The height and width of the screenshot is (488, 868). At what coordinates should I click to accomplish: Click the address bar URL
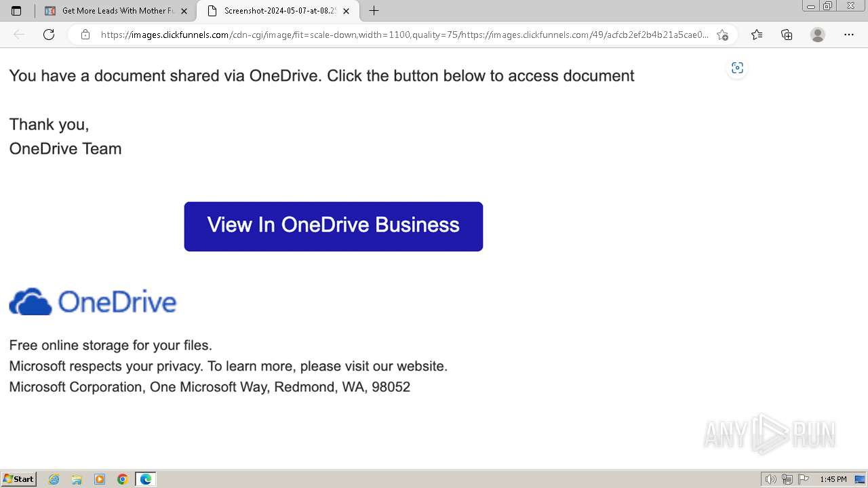pyautogui.click(x=404, y=35)
